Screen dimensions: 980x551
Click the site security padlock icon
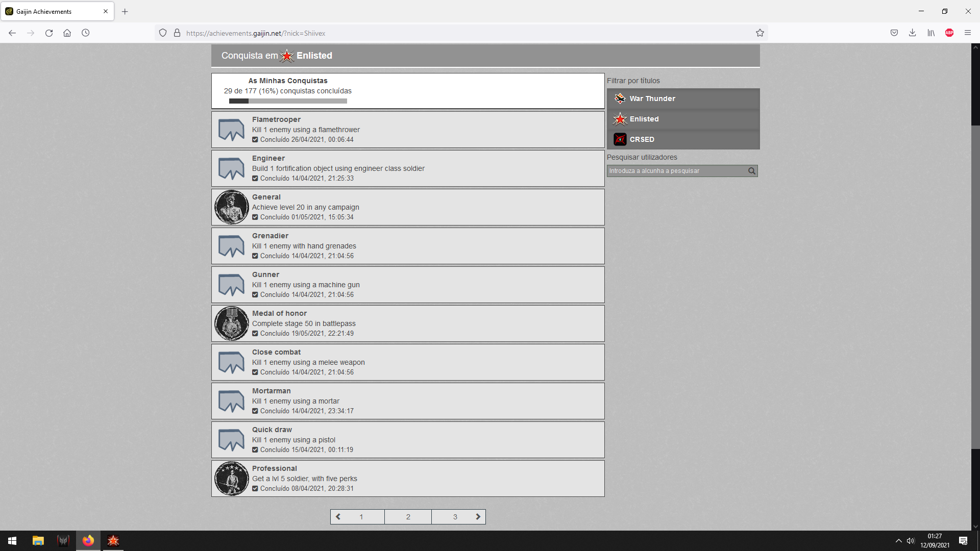pos(177,33)
